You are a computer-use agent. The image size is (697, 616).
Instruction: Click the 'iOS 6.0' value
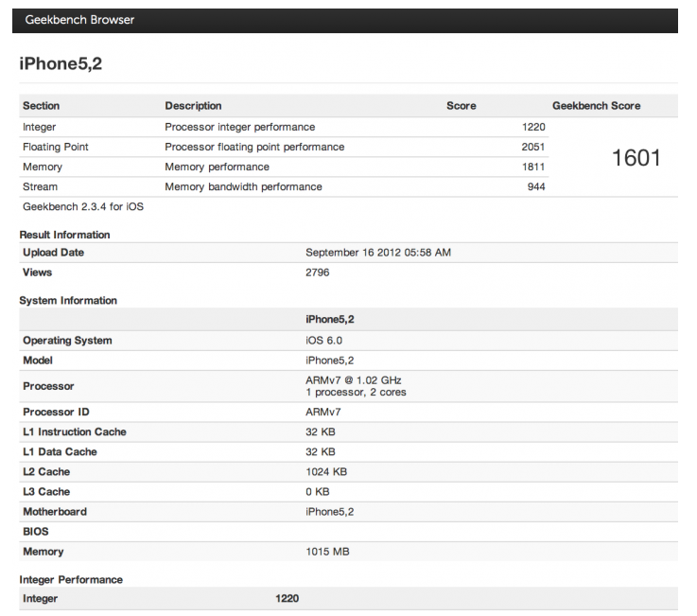tap(323, 341)
